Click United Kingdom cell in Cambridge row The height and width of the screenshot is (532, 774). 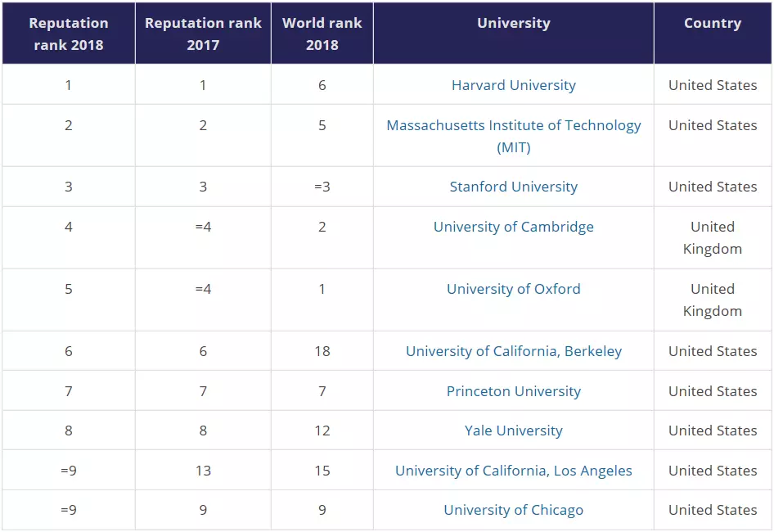(x=713, y=237)
